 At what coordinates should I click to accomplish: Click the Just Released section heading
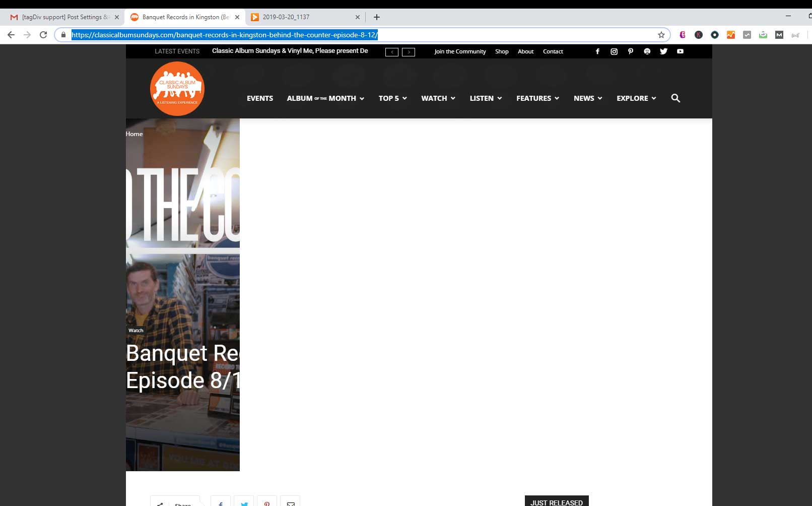557,502
